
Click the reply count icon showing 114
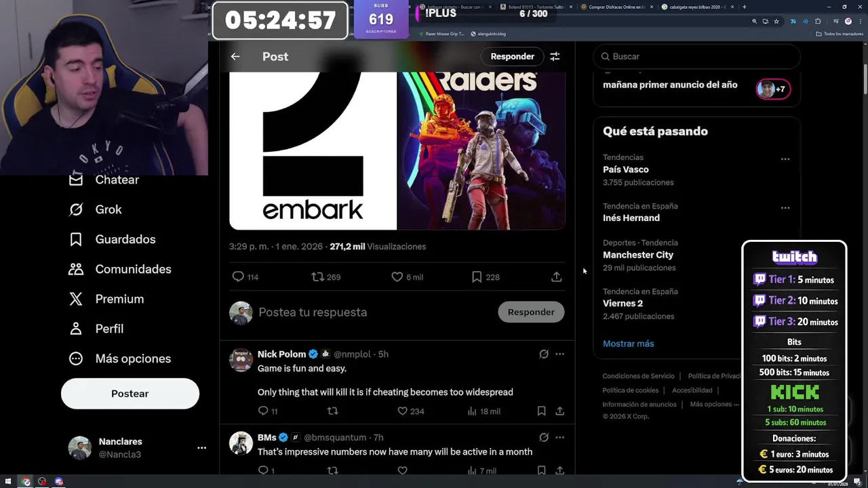tap(238, 277)
